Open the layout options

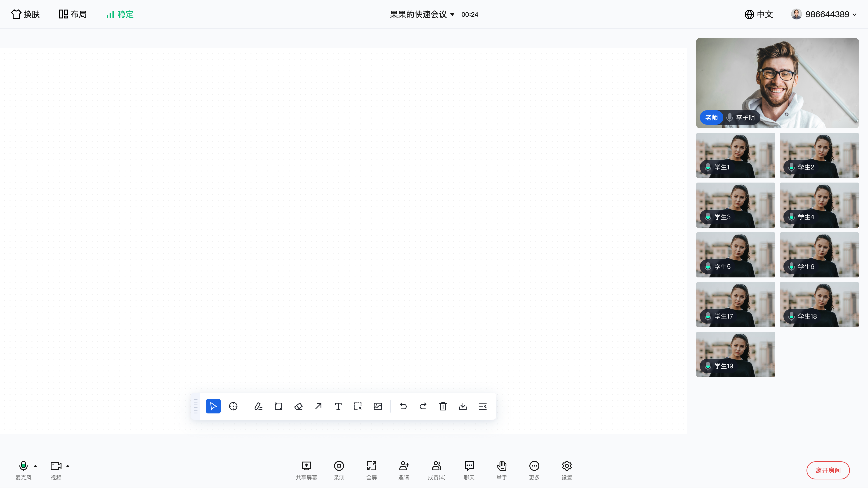(x=72, y=14)
